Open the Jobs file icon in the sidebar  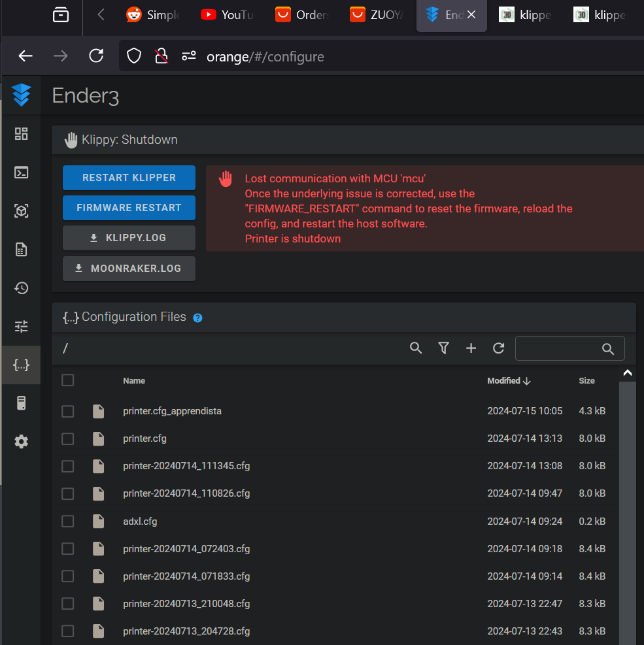[x=21, y=249]
